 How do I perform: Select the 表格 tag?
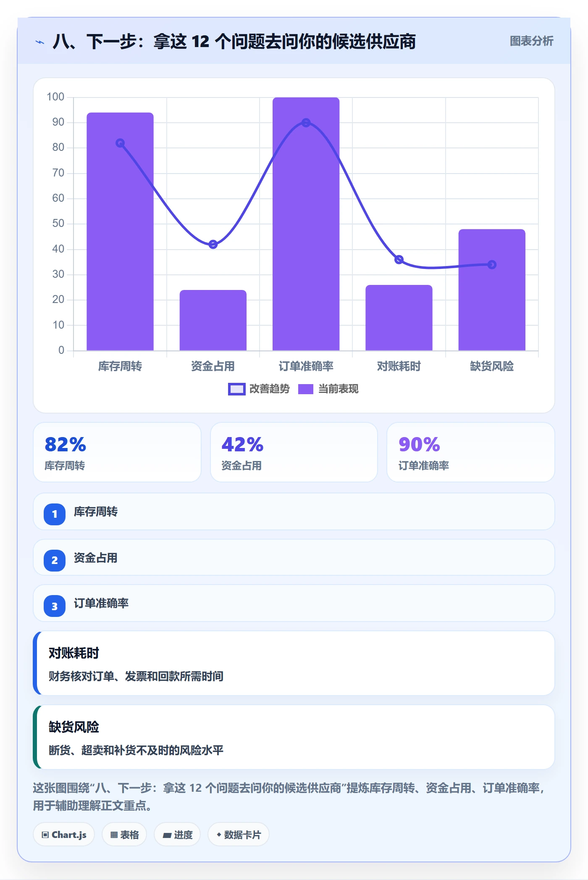[124, 835]
